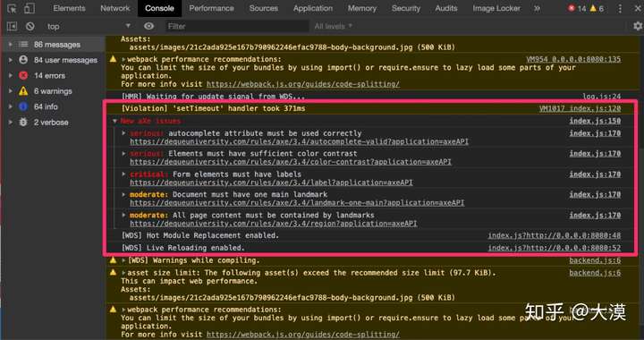Select the verbose bug icon

click(x=23, y=123)
